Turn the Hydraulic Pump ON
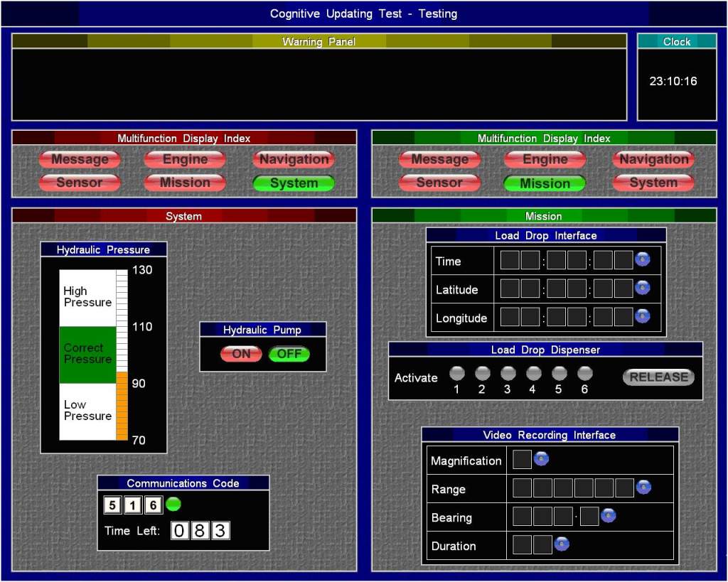The image size is (728, 582). pyautogui.click(x=241, y=354)
